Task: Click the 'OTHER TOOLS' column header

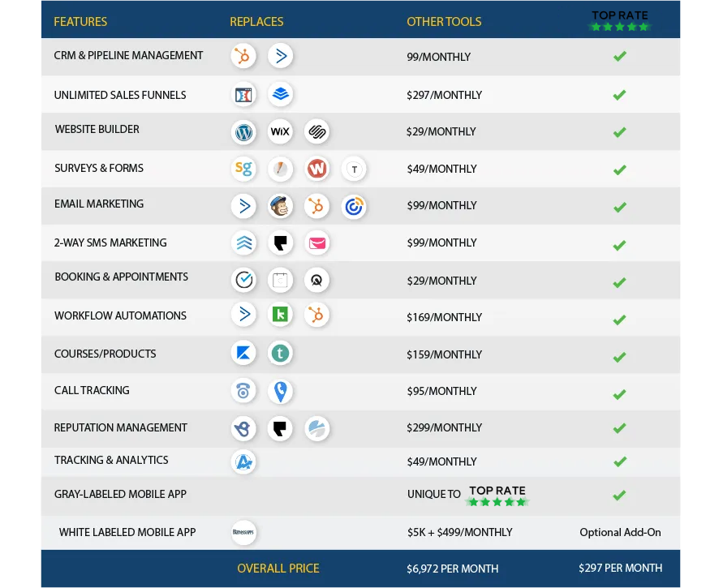Action: (444, 22)
